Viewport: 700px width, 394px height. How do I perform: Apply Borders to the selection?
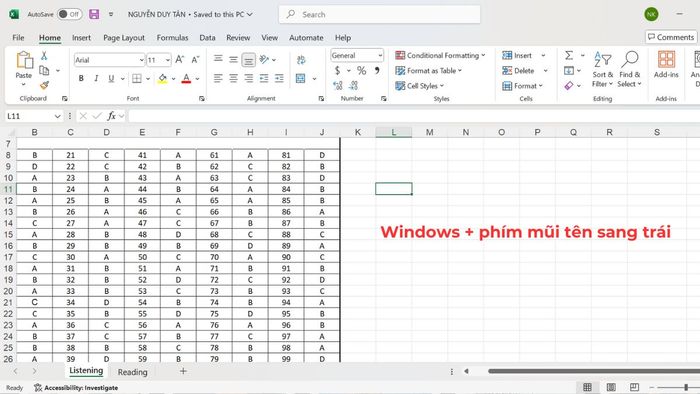137,79
